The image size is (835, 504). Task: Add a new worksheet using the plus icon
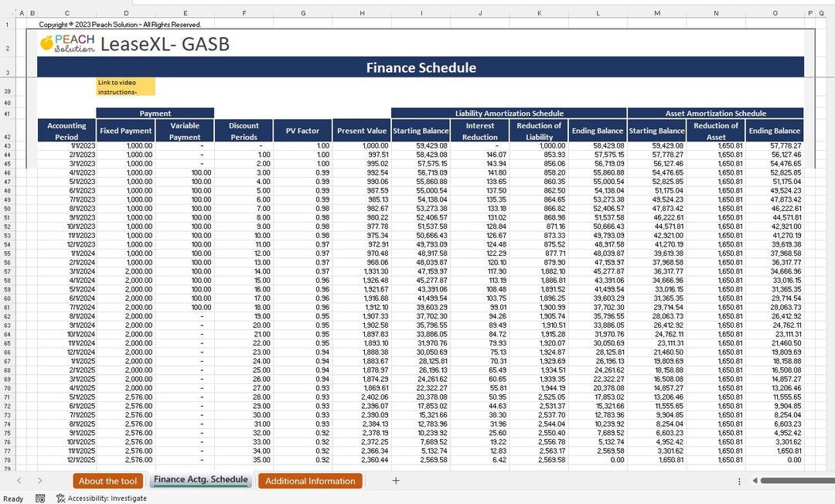pyautogui.click(x=395, y=481)
